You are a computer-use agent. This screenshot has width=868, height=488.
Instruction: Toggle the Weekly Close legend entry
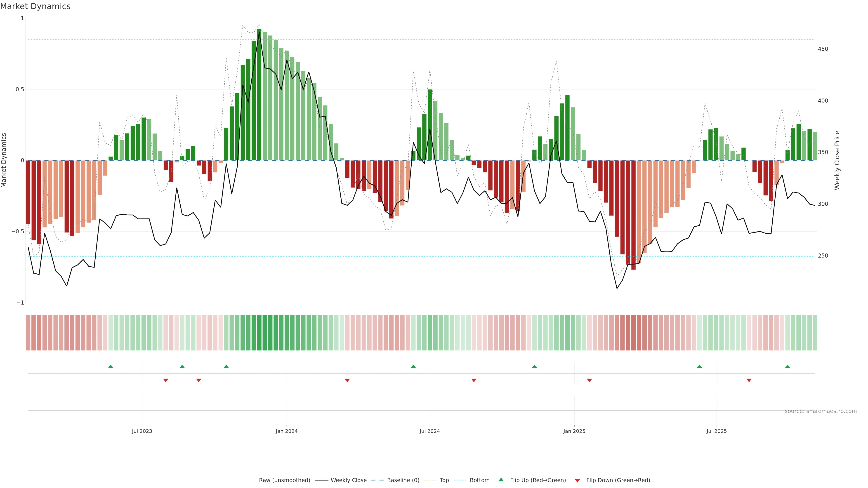coord(348,480)
